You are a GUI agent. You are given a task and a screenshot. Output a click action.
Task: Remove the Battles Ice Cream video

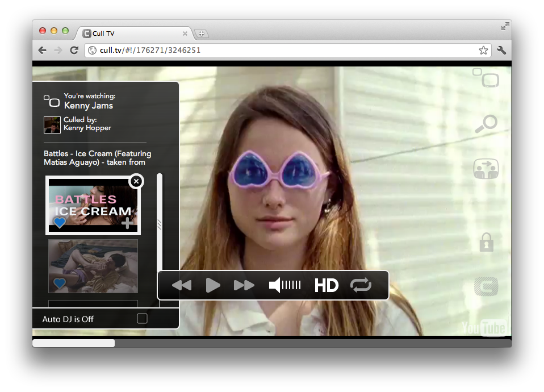(136, 181)
